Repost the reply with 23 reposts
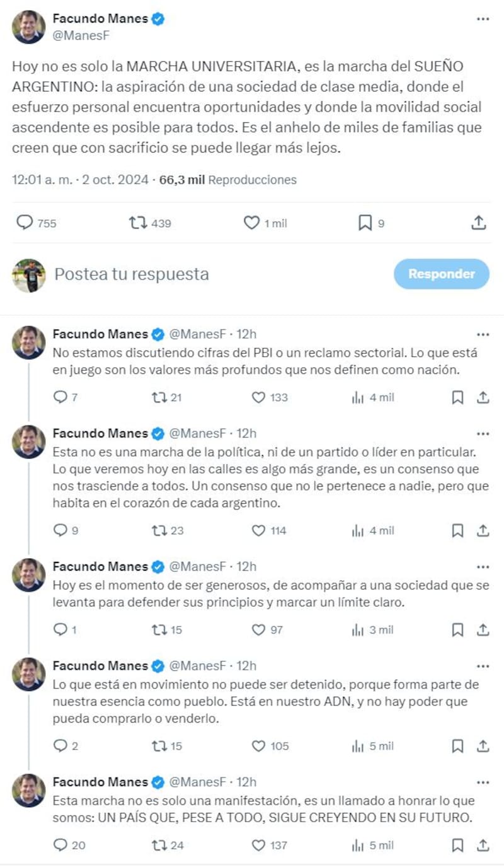504x867 pixels. point(159,530)
